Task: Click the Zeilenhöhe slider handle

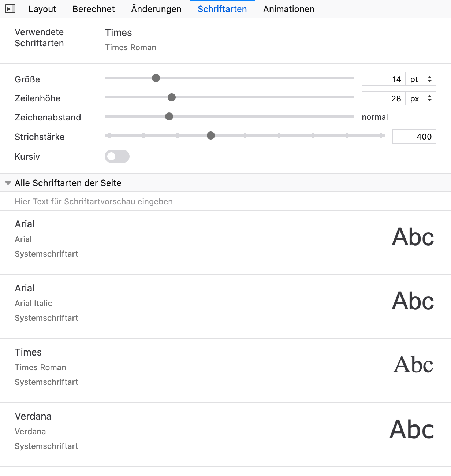Action: 172,97
